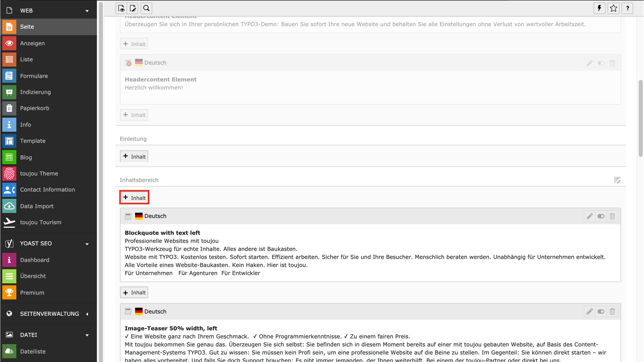Delete the Image-Teaser element with the trash icon
This screenshot has width=644, height=362.
click(x=612, y=312)
